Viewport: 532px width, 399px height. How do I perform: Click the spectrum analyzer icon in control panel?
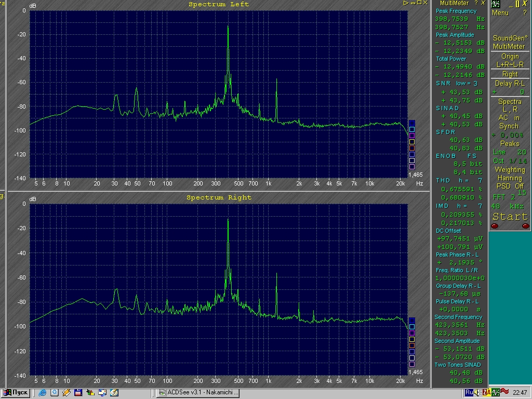[x=496, y=4]
